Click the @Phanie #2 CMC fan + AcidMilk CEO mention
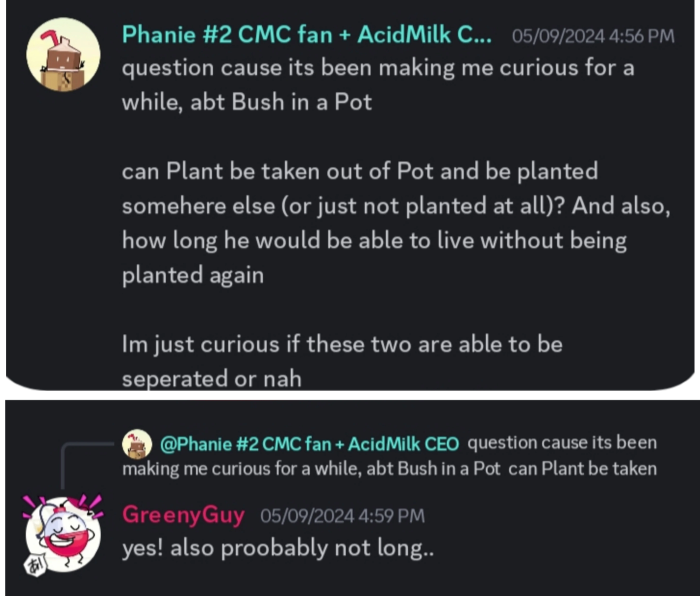700x596 pixels. pos(309,444)
